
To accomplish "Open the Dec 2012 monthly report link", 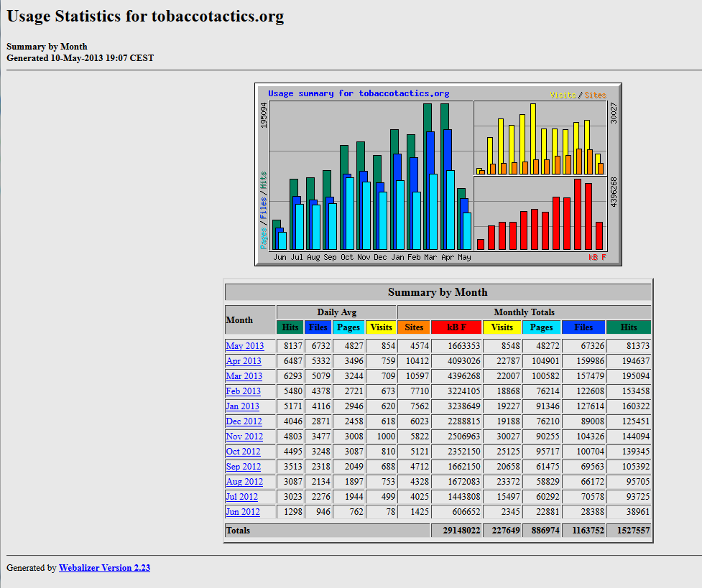I will click(244, 421).
